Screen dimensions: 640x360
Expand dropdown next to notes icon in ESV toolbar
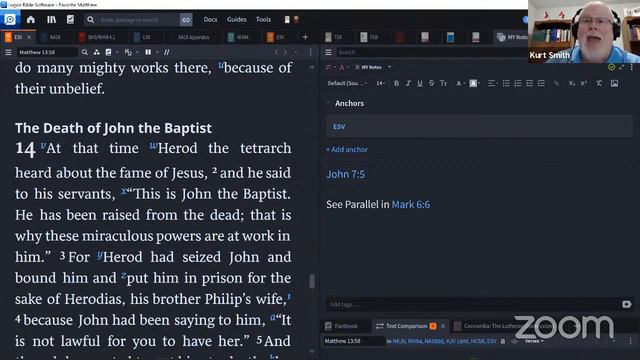(x=117, y=52)
